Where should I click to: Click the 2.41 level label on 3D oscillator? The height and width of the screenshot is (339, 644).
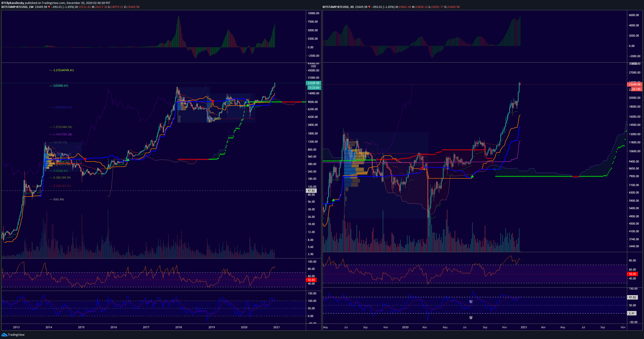(x=632, y=313)
